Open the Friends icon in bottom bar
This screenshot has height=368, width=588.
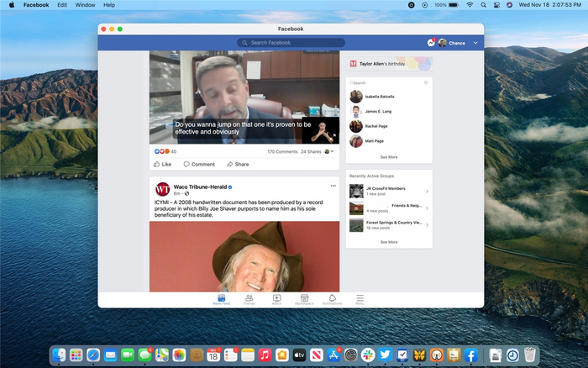(249, 298)
